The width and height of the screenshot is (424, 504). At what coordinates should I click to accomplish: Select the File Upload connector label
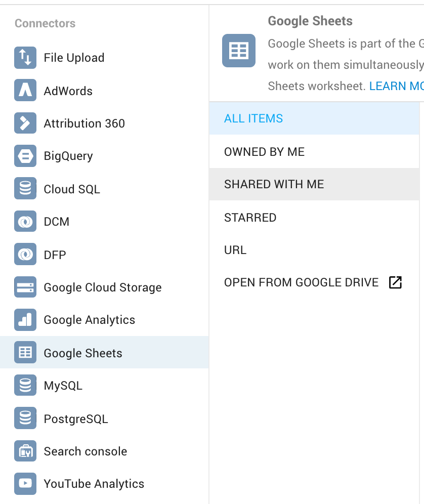click(x=74, y=58)
